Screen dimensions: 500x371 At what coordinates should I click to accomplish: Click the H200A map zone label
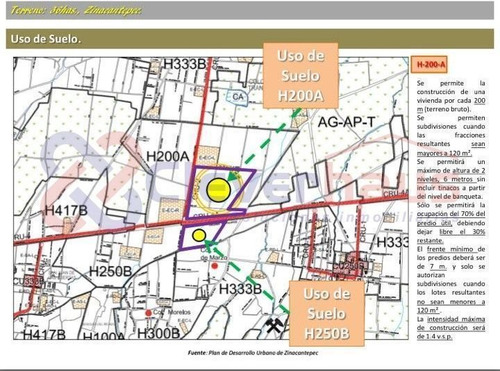[x=168, y=156]
